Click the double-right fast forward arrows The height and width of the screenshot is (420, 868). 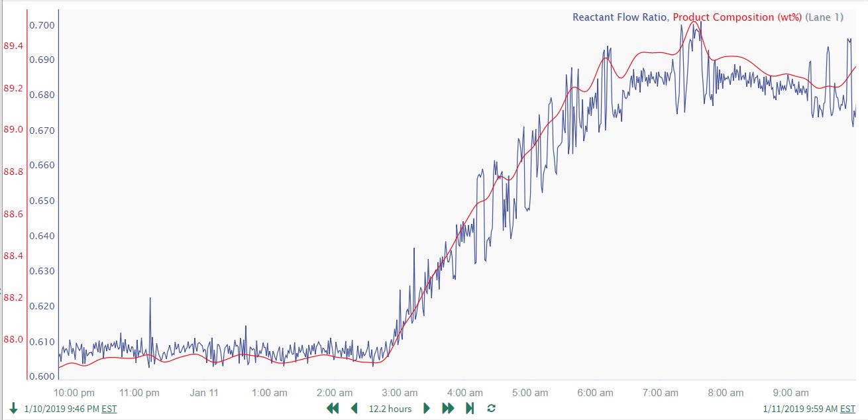tap(448, 408)
